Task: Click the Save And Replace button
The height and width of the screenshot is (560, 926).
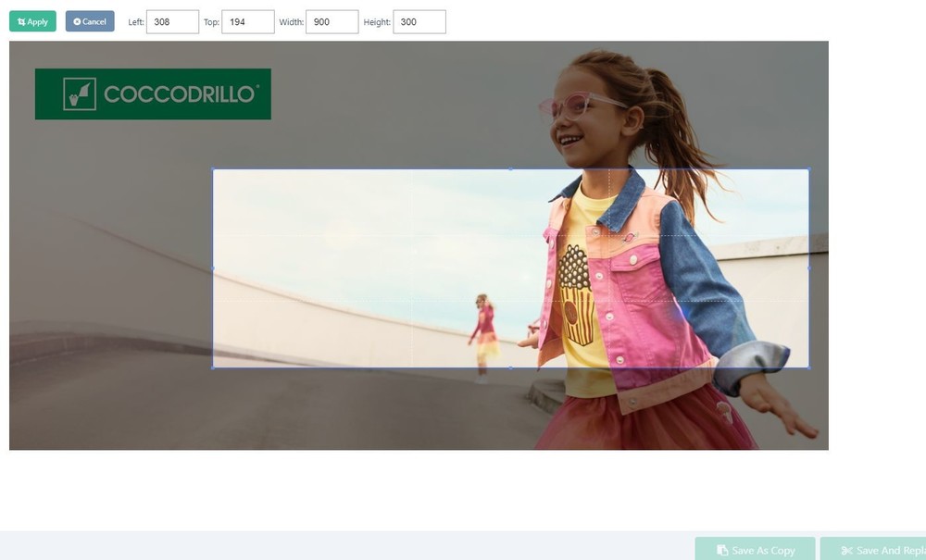Action: tap(872, 550)
